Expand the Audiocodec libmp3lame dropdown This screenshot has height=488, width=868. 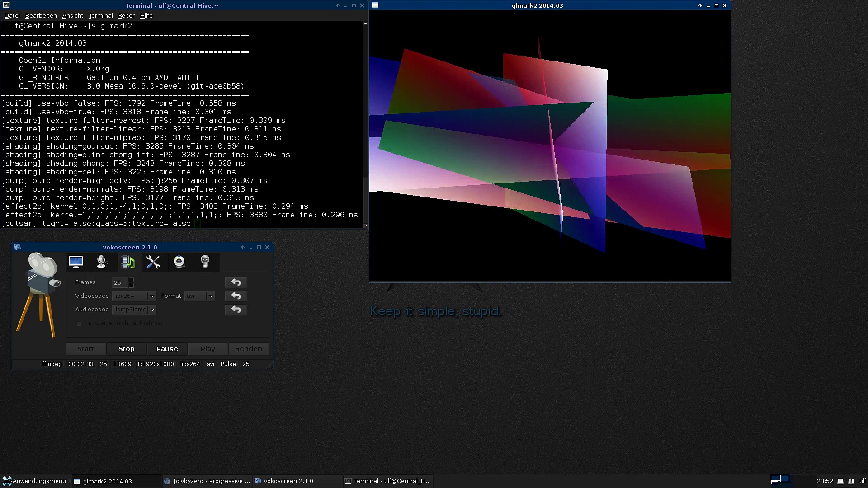pyautogui.click(x=152, y=310)
